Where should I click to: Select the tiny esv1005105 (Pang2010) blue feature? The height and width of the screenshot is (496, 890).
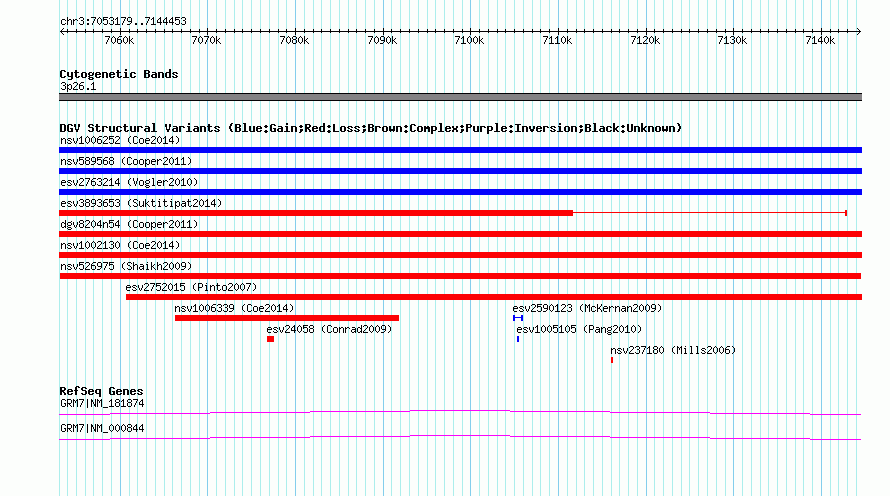coord(518,339)
